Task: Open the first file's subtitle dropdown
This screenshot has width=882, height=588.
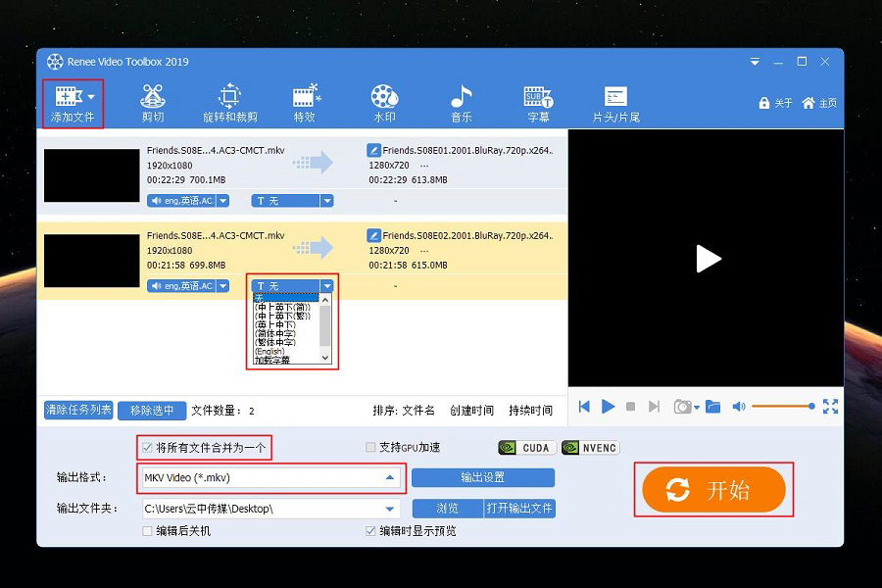Action: point(327,201)
